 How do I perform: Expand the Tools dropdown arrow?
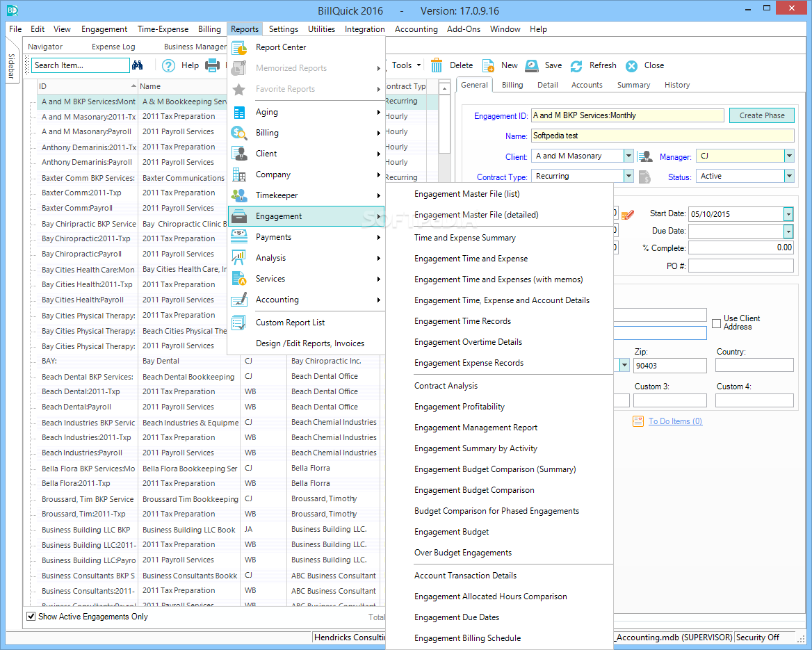(419, 65)
